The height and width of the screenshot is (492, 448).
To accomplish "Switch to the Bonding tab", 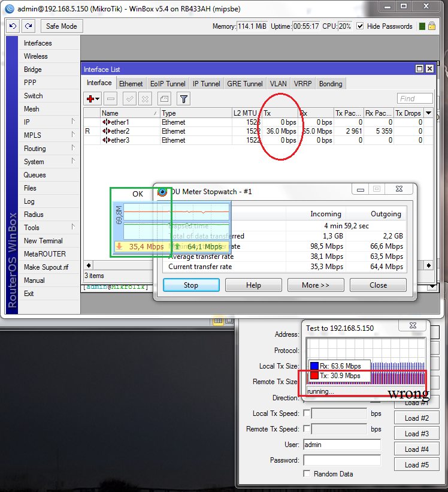I will point(331,84).
